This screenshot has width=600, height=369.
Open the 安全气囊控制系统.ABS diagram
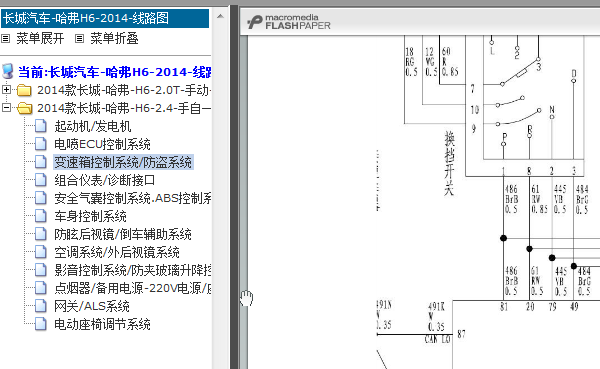[133, 198]
